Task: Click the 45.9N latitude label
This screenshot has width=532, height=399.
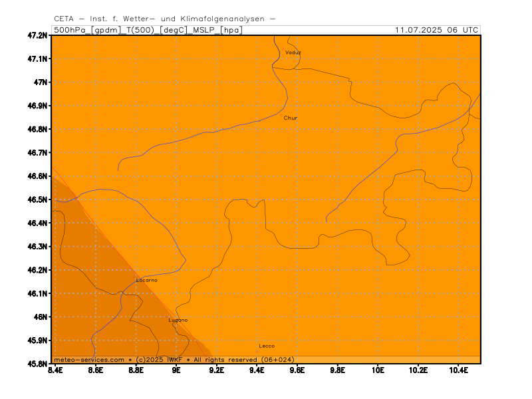Action: tap(37, 340)
